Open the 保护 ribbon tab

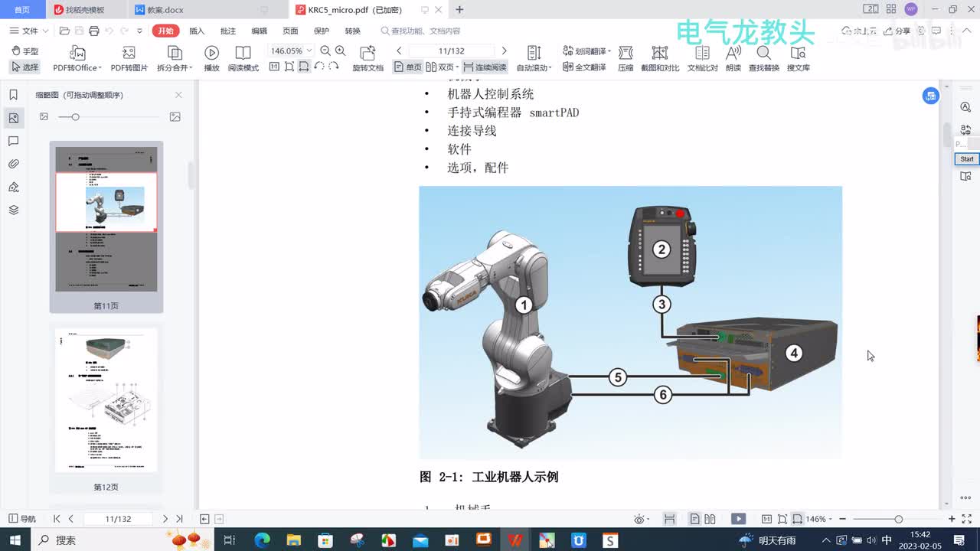click(322, 31)
